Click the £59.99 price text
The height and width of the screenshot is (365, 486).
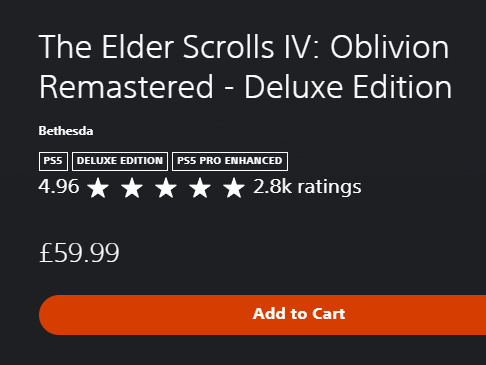point(79,253)
